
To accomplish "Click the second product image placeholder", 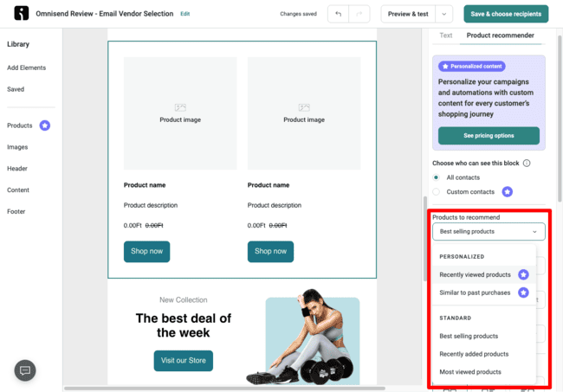I will pyautogui.click(x=304, y=113).
